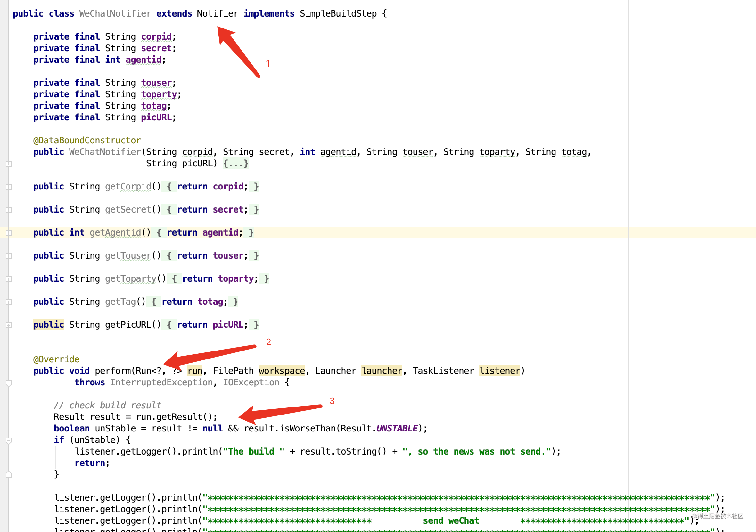Toggle the fold icon beside getSecret method
This screenshot has width=756, height=532.
10,209
